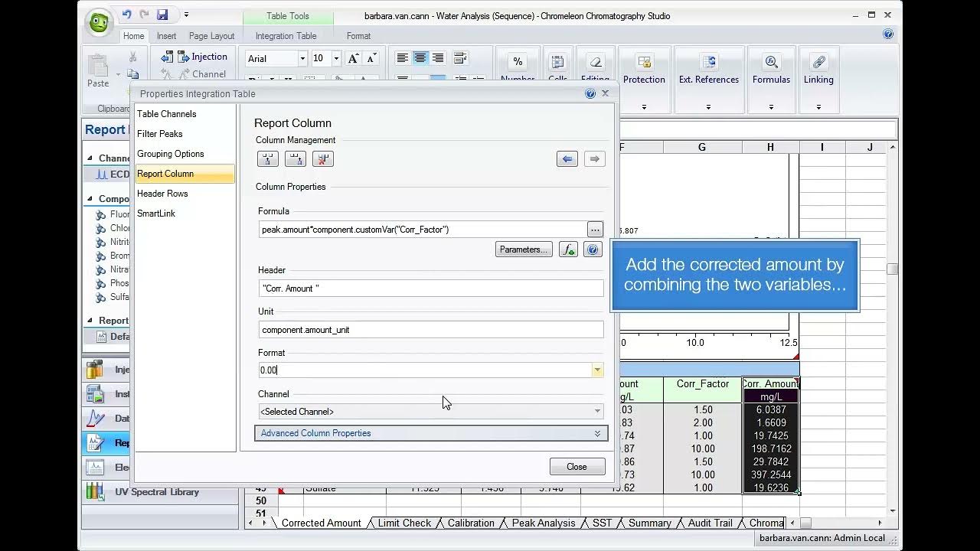Click the Cells group icon
The width and height of the screenshot is (980, 551).
557,62
